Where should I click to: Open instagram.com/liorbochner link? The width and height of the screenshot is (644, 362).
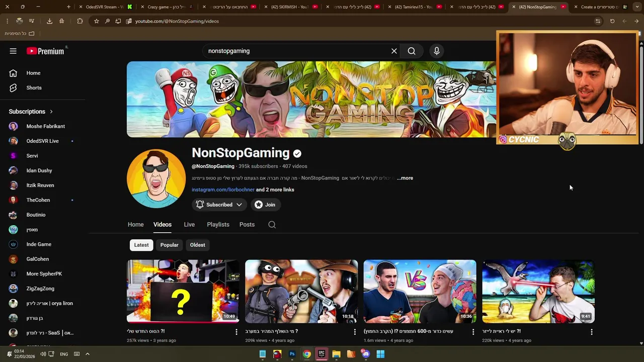[223, 190]
